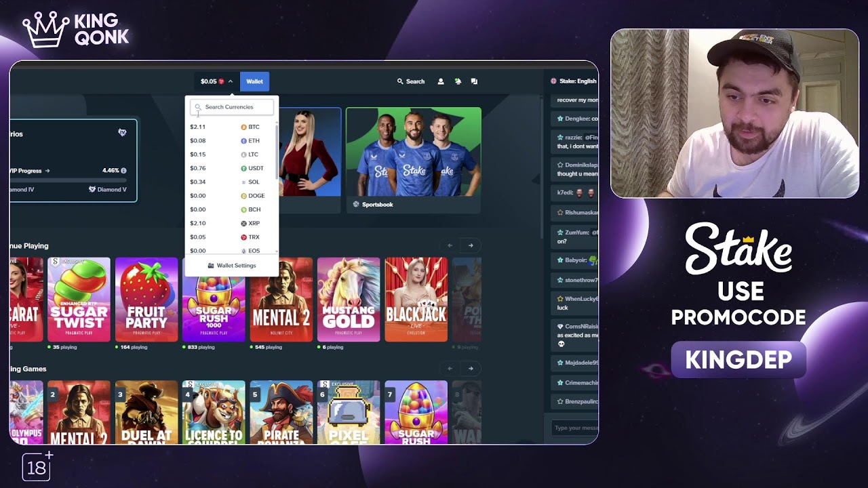The height and width of the screenshot is (488, 868).
Task: Click the VIP progress bar
Action: [68, 180]
